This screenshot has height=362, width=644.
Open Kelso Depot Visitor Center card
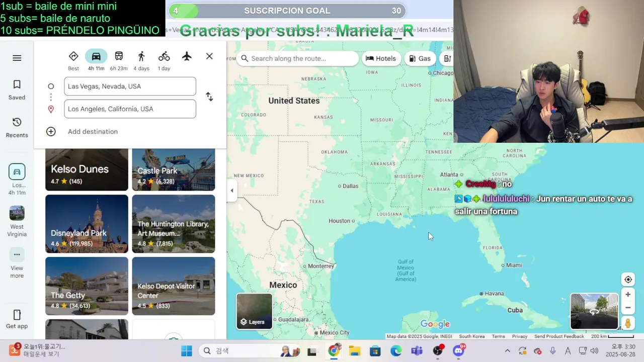tap(174, 286)
